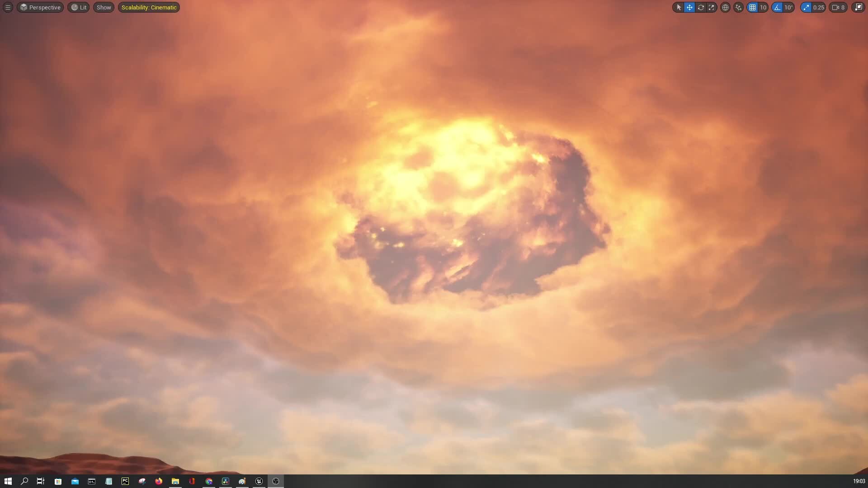Open Unreal Engine from the taskbar

pos(259,481)
